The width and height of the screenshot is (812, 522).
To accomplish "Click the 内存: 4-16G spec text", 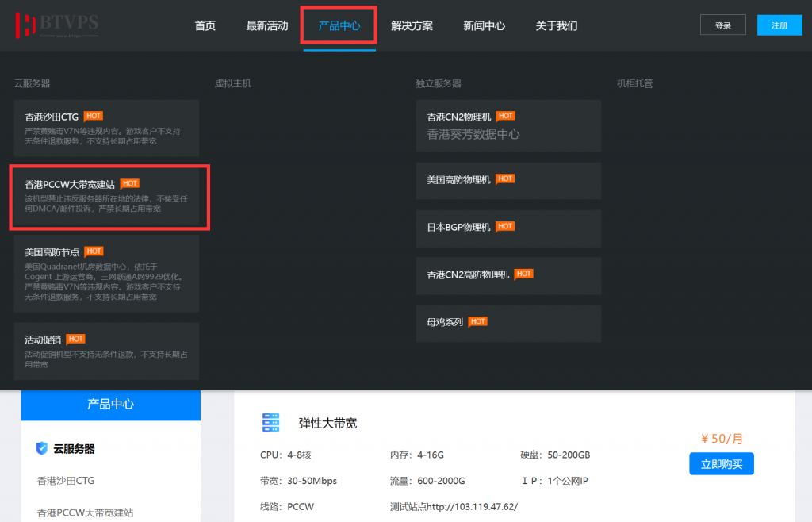I will point(417,455).
